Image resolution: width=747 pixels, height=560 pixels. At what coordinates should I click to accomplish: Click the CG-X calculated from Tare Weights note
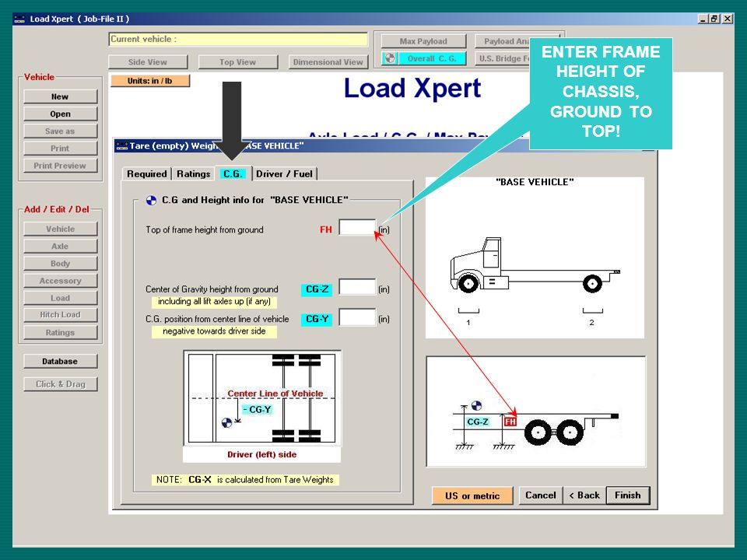pyautogui.click(x=245, y=480)
